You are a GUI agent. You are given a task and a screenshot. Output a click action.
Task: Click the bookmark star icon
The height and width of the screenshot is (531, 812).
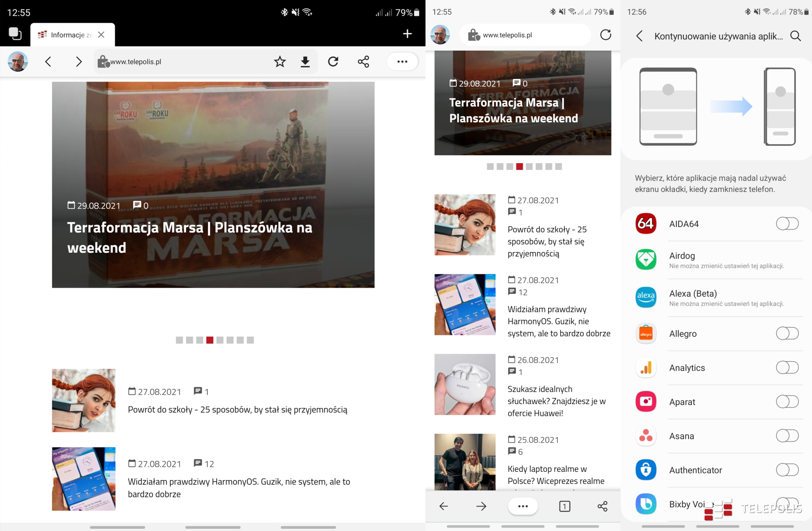pos(280,62)
